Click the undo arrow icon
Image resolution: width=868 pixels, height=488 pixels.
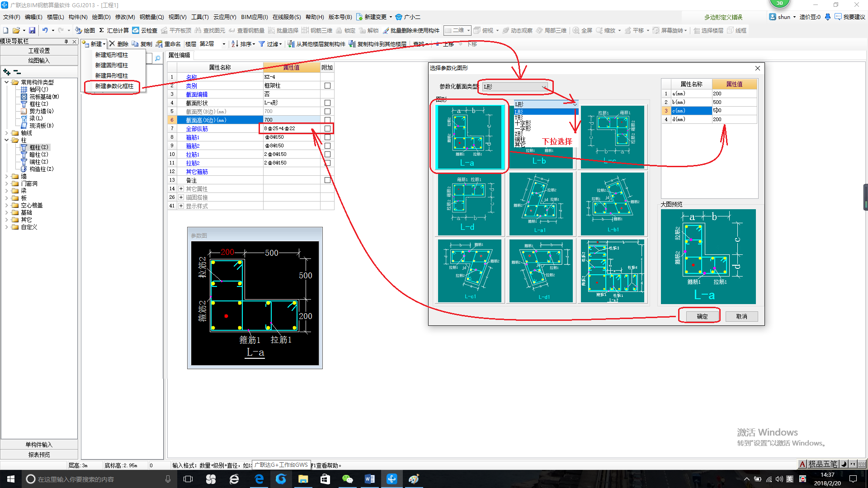click(45, 30)
